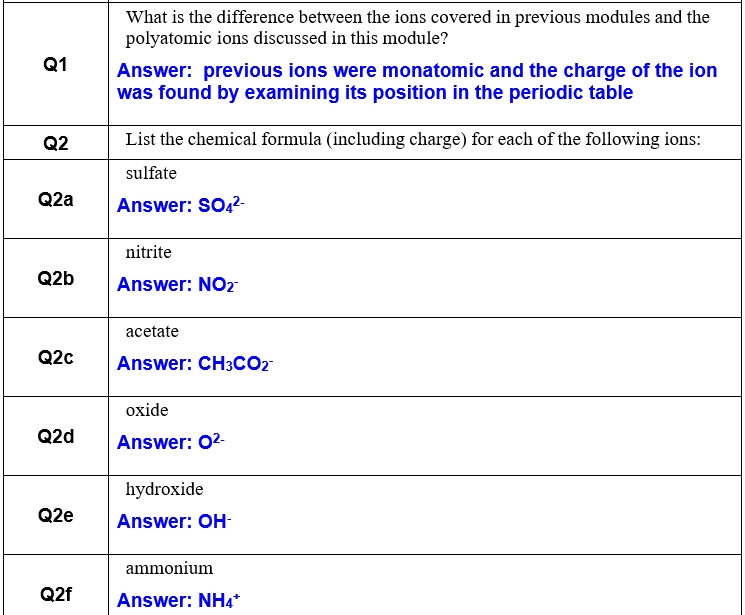The image size is (745, 615).
Task: Click the Q2d label cell
Action: pyautogui.click(x=56, y=436)
